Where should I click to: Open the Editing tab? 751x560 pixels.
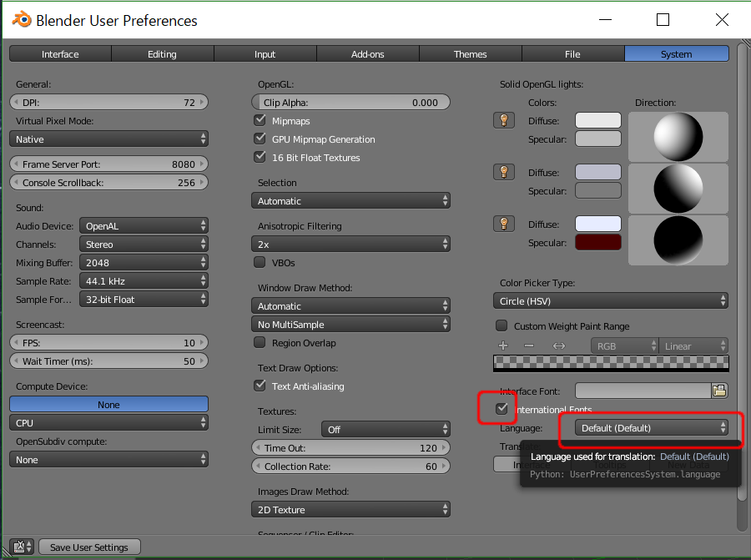pyautogui.click(x=163, y=54)
